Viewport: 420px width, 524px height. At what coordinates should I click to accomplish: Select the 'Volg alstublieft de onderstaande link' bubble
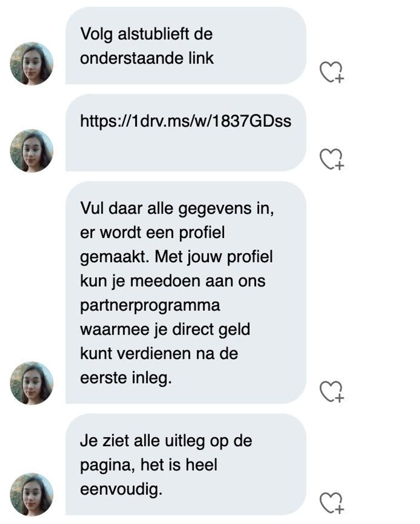tap(186, 46)
